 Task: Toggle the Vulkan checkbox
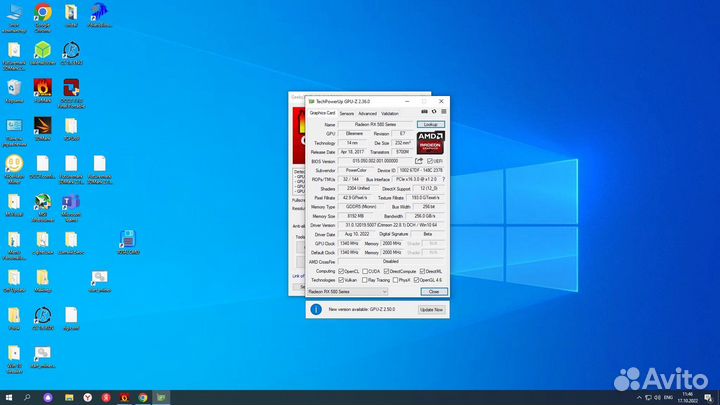341,280
